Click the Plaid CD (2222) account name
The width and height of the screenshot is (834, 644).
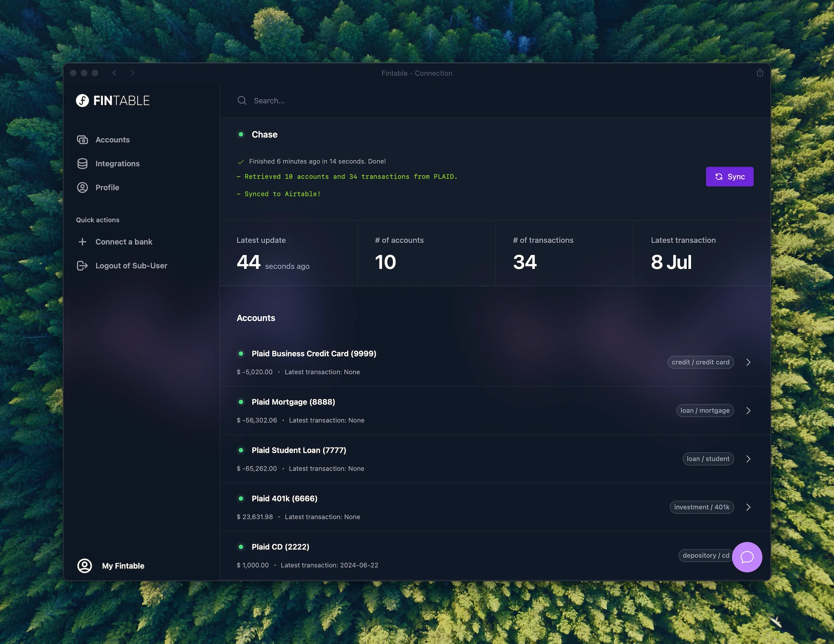coord(280,547)
